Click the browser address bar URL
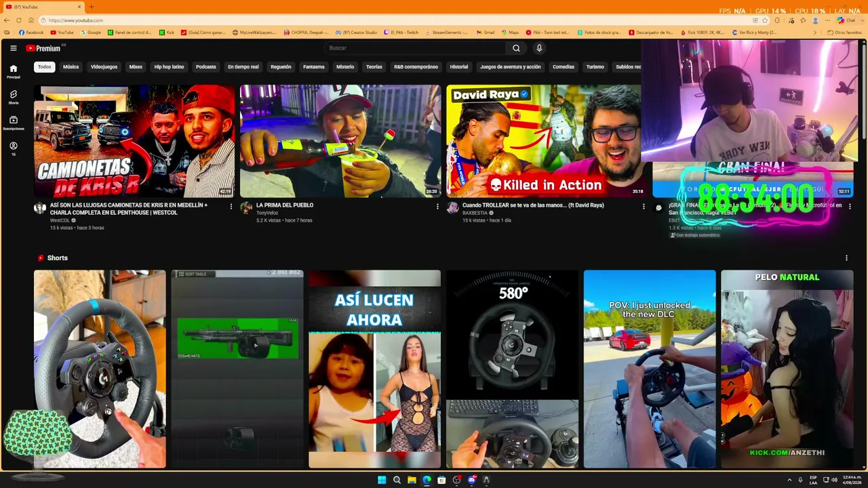The height and width of the screenshot is (488, 868). tap(76, 20)
